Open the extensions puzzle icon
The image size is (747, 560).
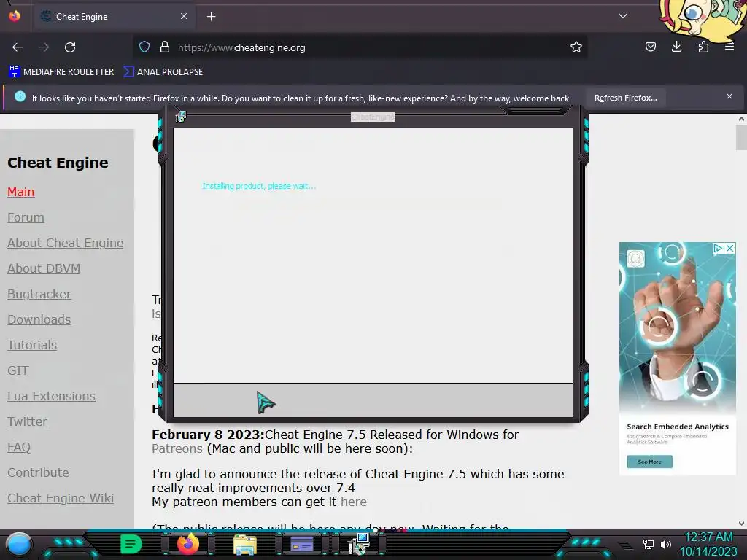tap(703, 47)
